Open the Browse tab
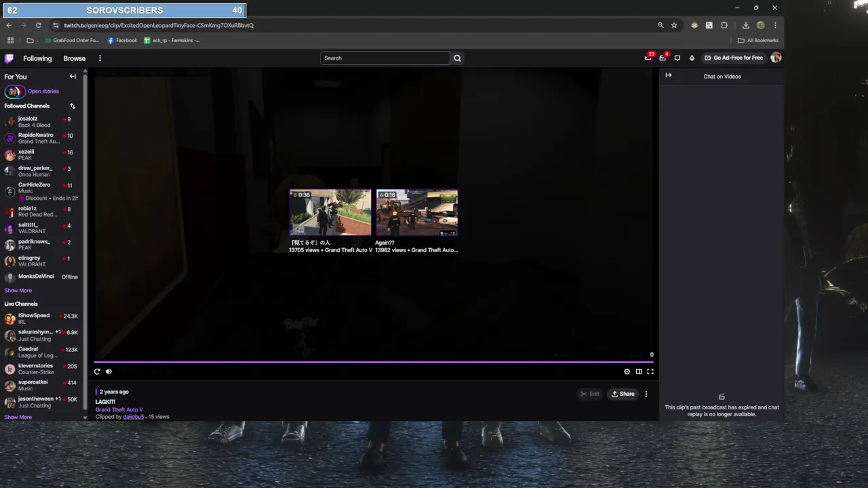This screenshot has width=868, height=488. point(75,58)
